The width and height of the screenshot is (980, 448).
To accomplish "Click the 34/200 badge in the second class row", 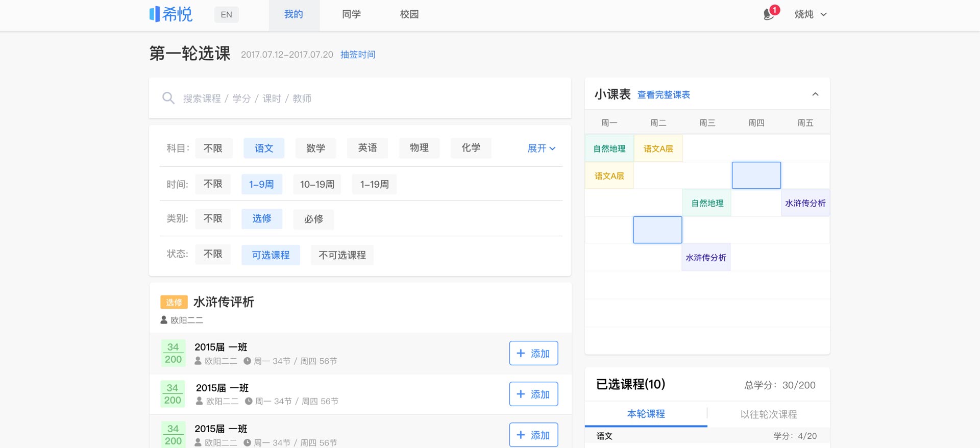I will (x=173, y=394).
